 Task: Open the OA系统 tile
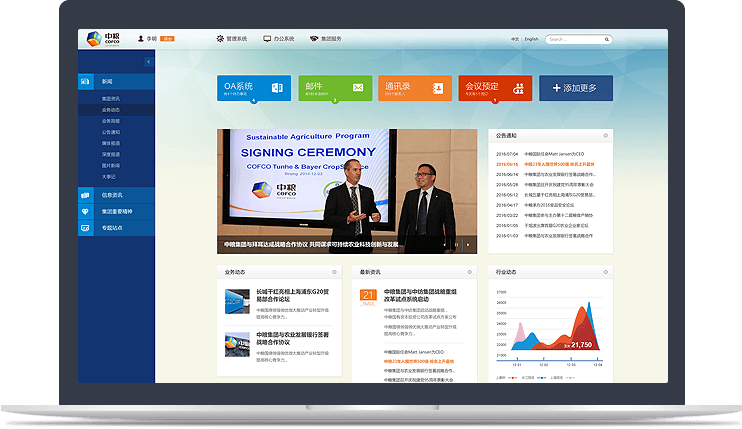tap(254, 88)
